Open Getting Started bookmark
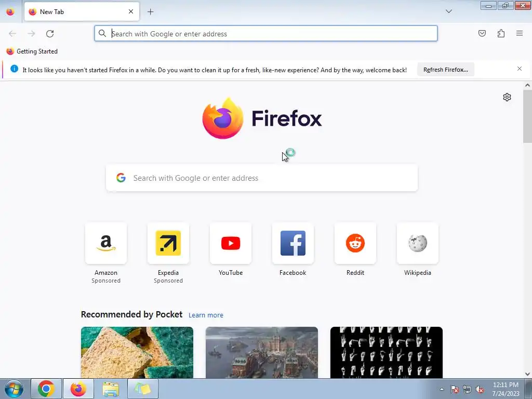The width and height of the screenshot is (532, 399). (x=32, y=51)
